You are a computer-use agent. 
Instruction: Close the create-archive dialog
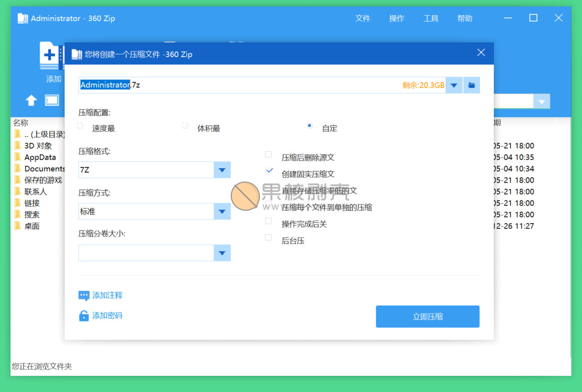coord(481,53)
